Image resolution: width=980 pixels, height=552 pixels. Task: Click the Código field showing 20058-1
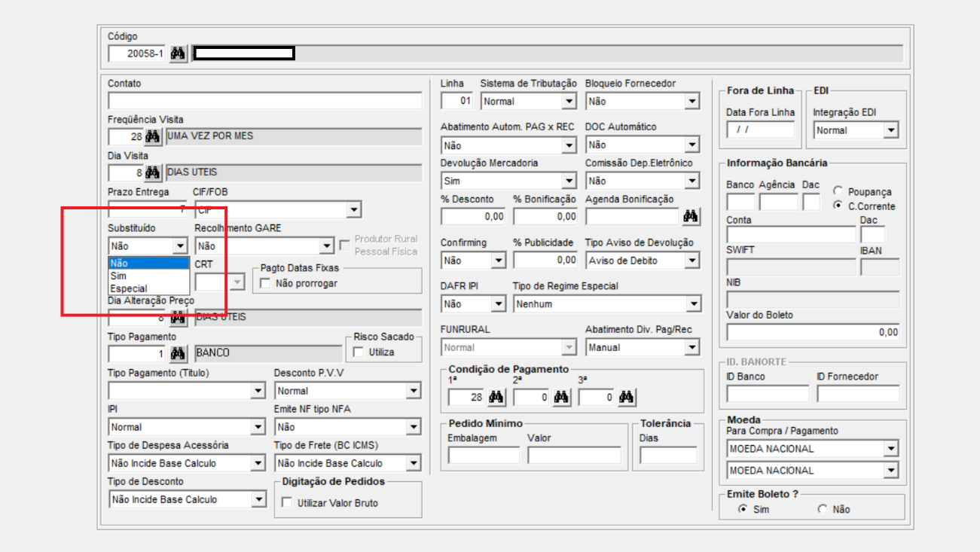tap(138, 53)
